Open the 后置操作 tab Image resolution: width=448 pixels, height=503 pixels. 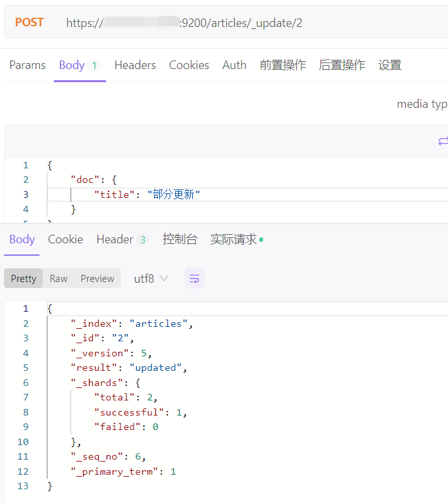[x=342, y=65]
